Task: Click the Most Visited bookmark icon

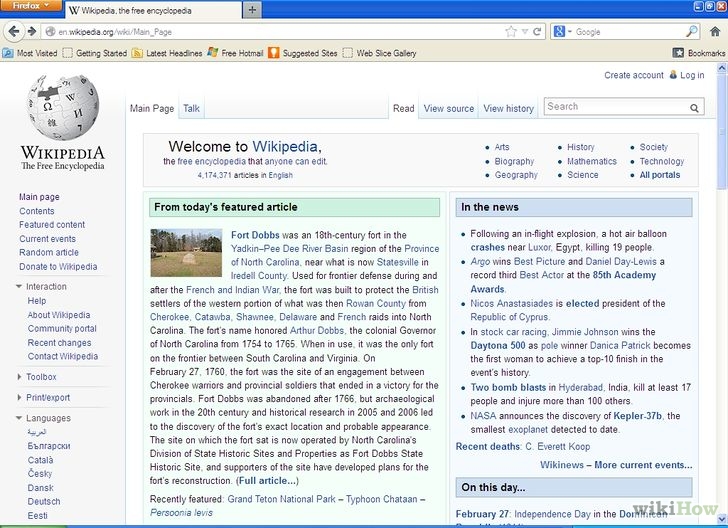Action: [8, 53]
